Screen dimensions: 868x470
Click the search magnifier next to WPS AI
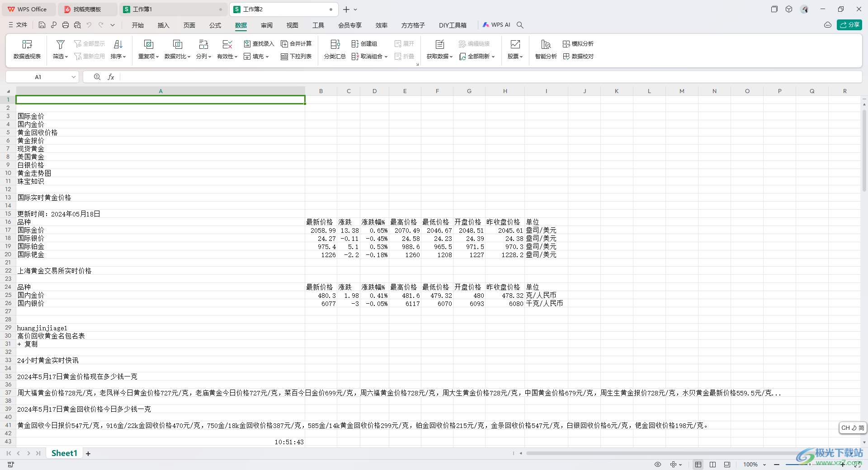pyautogui.click(x=520, y=25)
